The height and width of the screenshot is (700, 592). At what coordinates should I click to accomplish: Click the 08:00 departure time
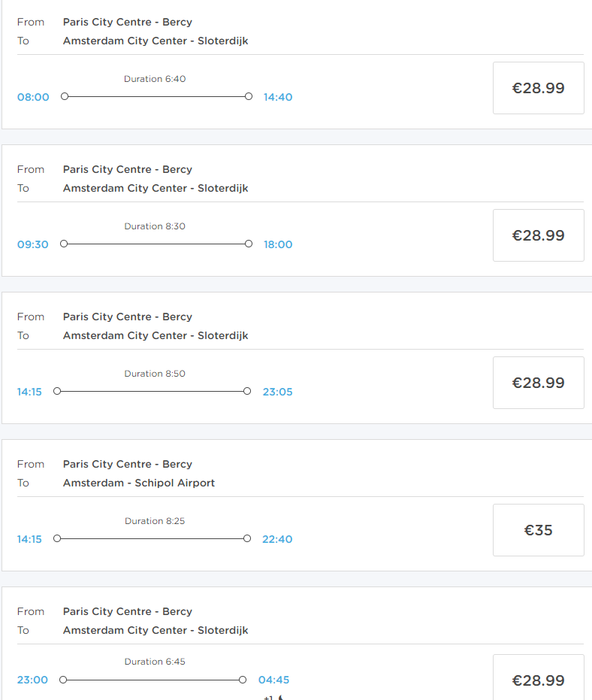33,97
